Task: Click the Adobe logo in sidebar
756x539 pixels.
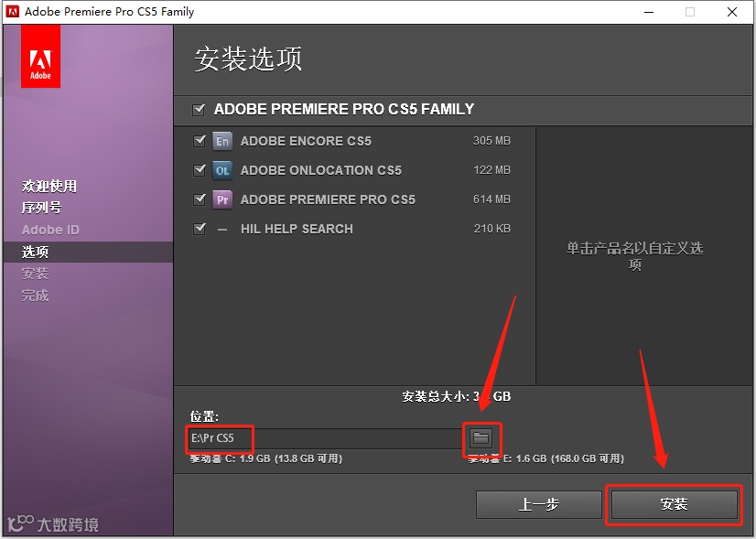Action: pyautogui.click(x=40, y=57)
